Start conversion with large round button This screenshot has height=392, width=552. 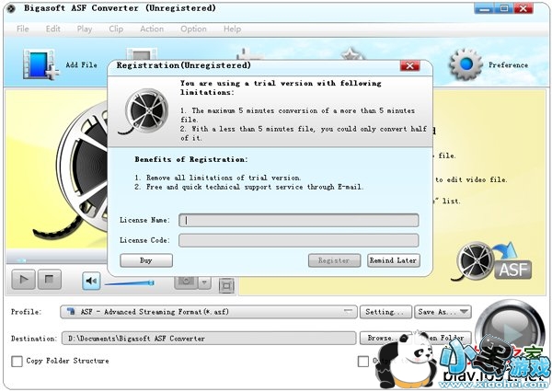pos(510,331)
